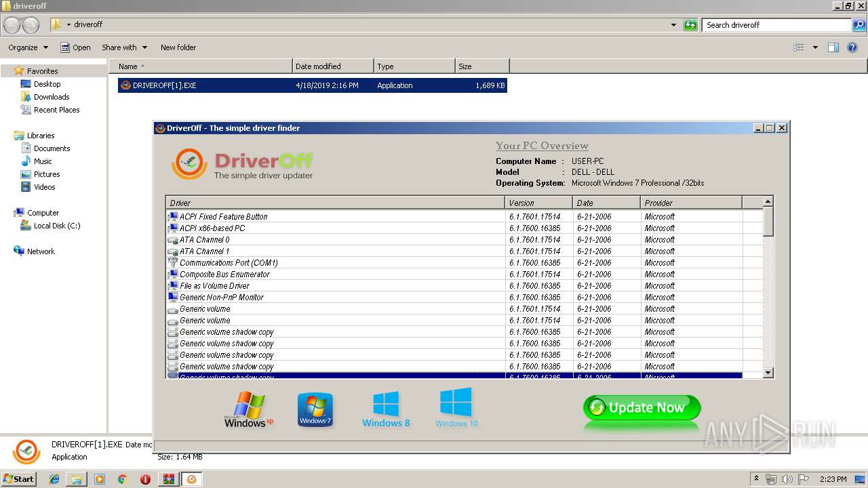The height and width of the screenshot is (488, 868).
Task: Sort drivers by the Version column header
Action: pos(539,203)
